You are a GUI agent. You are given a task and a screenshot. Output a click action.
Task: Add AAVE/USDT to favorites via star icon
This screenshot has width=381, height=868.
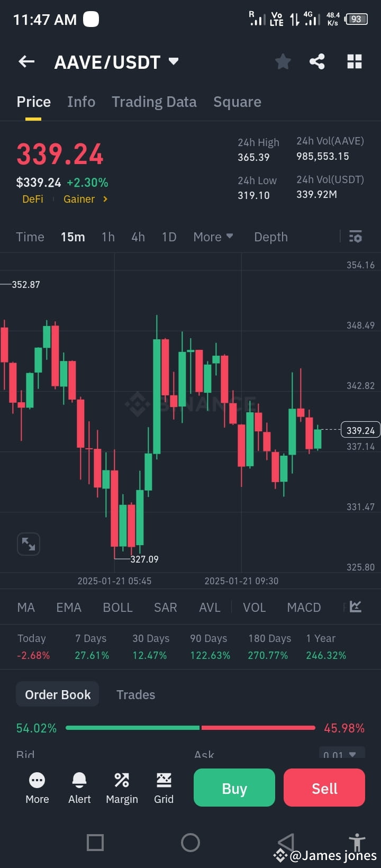pyautogui.click(x=283, y=61)
